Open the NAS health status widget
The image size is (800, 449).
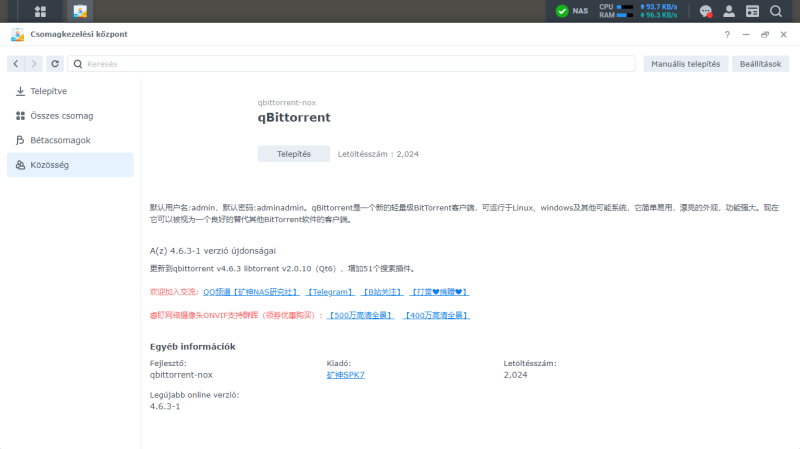(571, 11)
